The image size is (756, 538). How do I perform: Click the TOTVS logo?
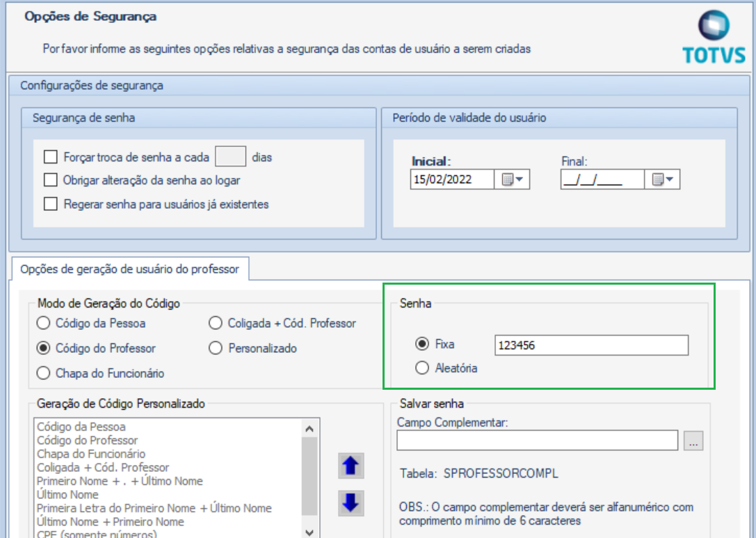pos(714,38)
